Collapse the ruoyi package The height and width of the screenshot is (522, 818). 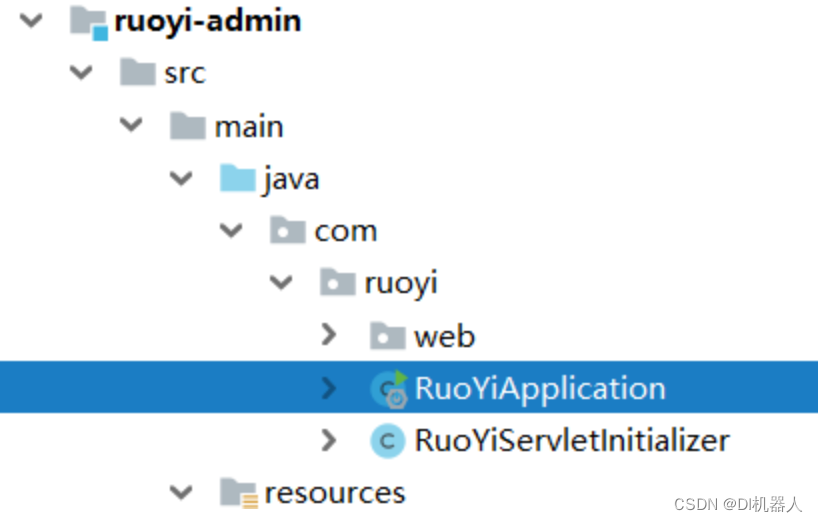[x=281, y=283]
